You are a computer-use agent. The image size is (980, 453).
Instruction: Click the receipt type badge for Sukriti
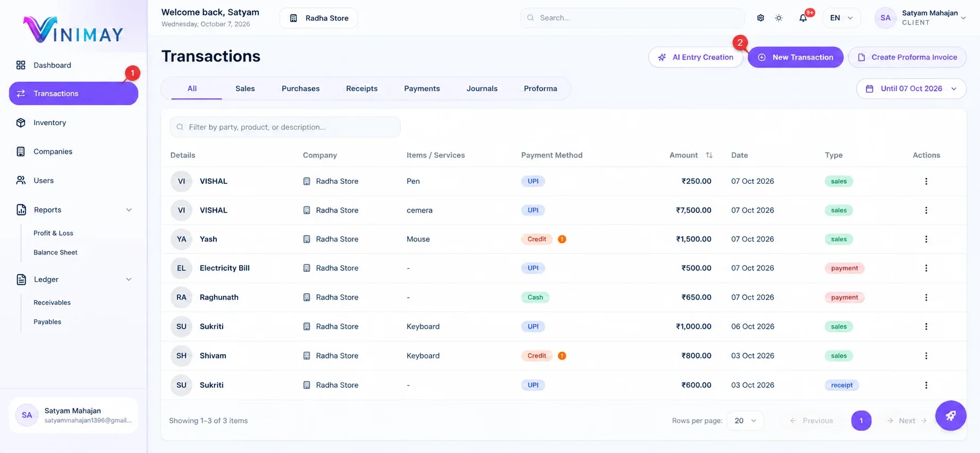(841, 385)
